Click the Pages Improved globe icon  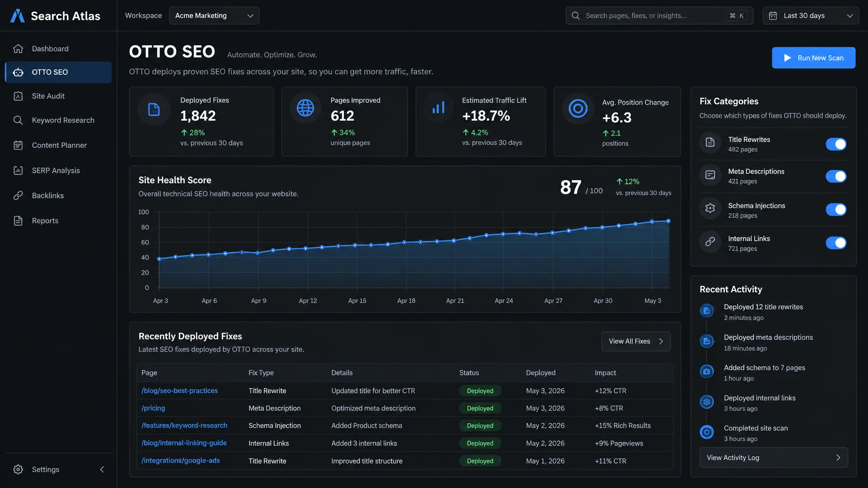[305, 108]
